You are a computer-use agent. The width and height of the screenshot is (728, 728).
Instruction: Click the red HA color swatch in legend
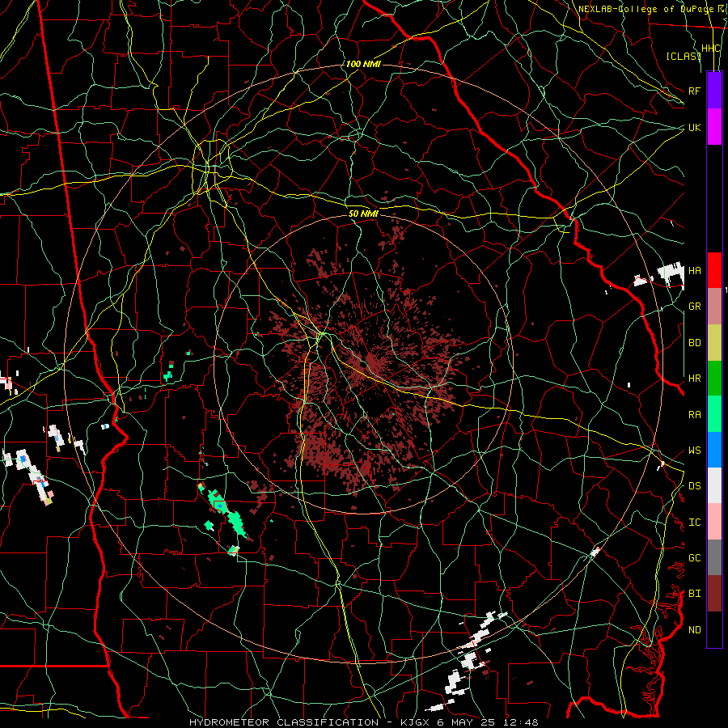point(714,270)
